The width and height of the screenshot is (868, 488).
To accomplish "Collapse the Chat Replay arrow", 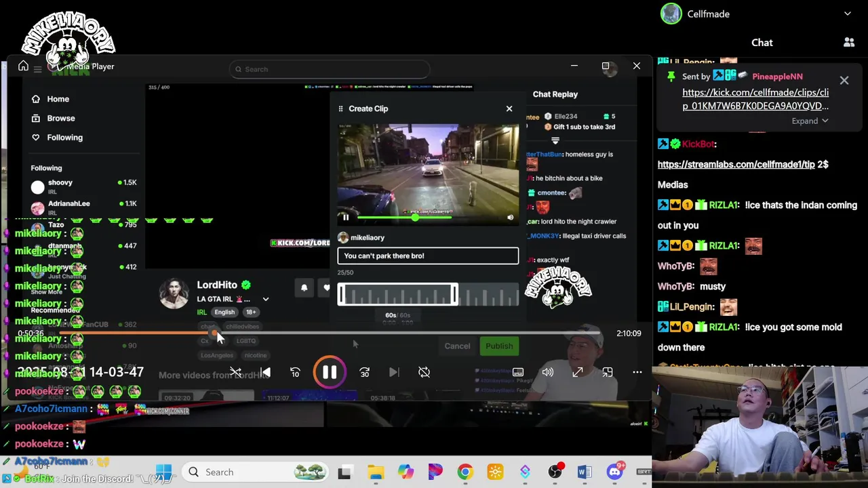I will (555, 140).
